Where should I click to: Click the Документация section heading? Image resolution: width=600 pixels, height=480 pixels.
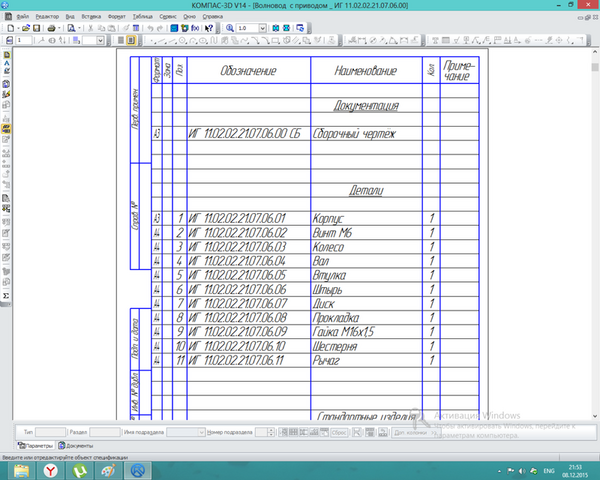(366, 106)
